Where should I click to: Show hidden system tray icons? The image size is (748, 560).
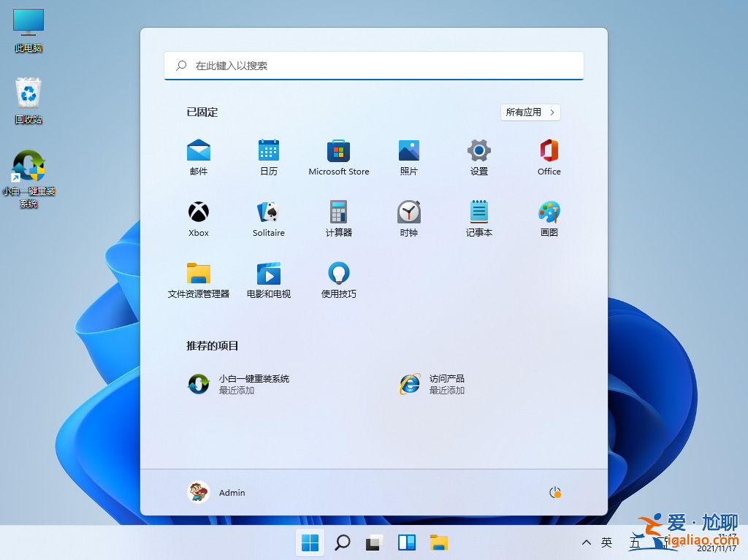pyautogui.click(x=586, y=542)
